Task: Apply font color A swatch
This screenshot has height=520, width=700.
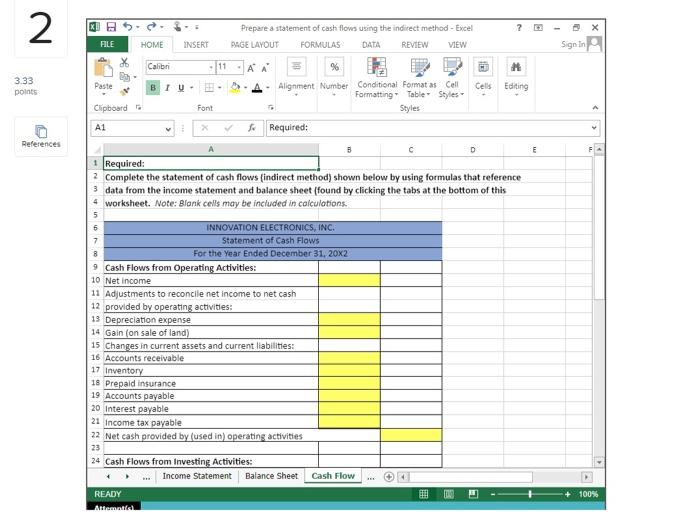Action: (257, 87)
